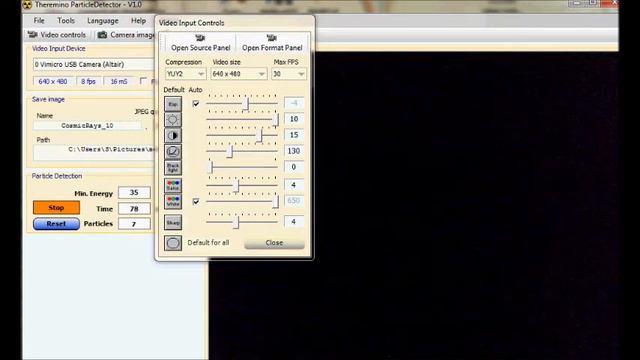Click the exposure slider thumb
Viewport: 640px width, 360px height.
246,104
